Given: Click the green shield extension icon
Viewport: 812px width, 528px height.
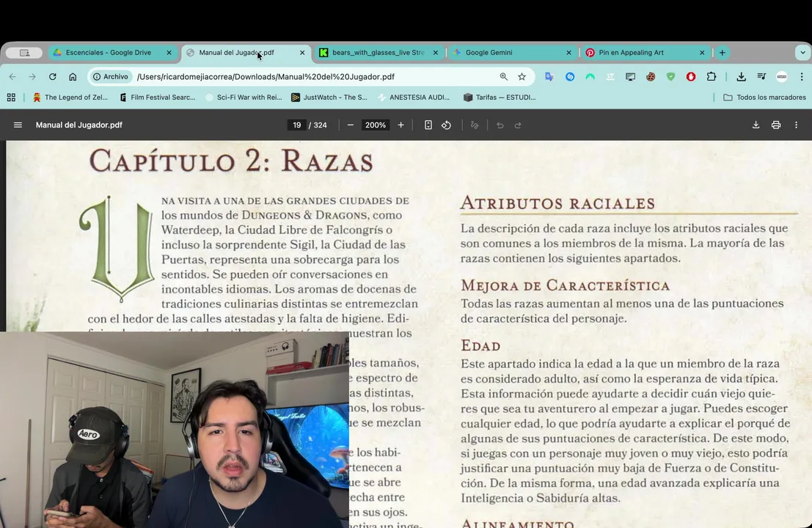Looking at the screenshot, I should pos(670,76).
